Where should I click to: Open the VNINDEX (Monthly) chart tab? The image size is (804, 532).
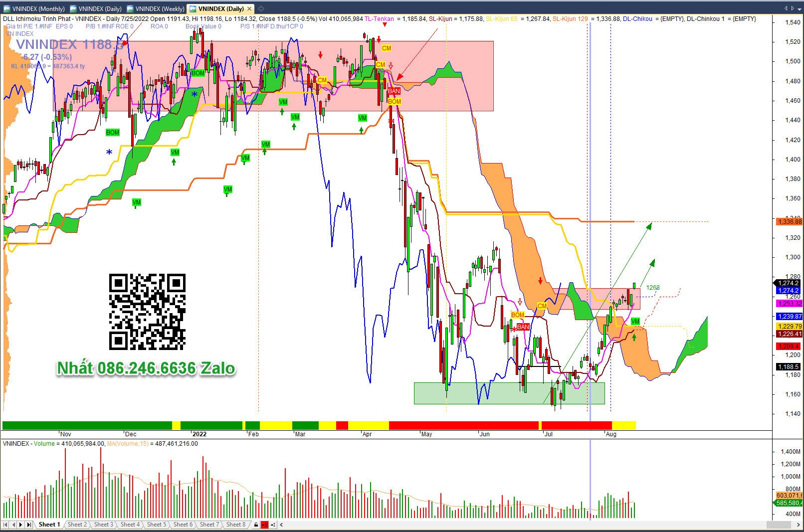click(34, 8)
